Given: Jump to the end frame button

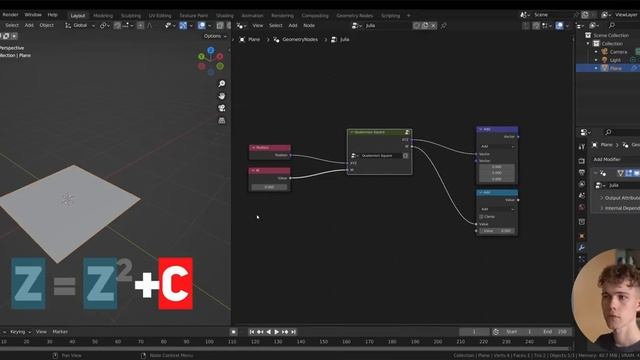Looking at the screenshot, I should (293, 332).
